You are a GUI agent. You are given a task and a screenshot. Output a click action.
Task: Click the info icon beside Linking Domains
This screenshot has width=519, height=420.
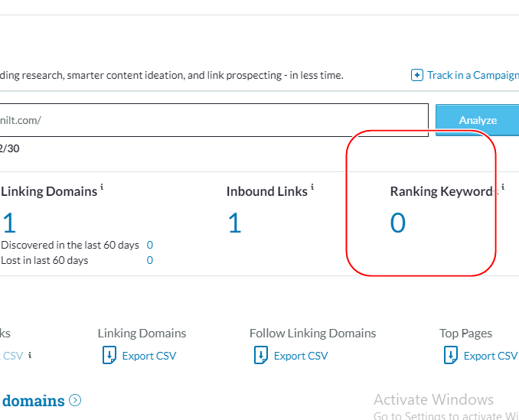click(102, 187)
